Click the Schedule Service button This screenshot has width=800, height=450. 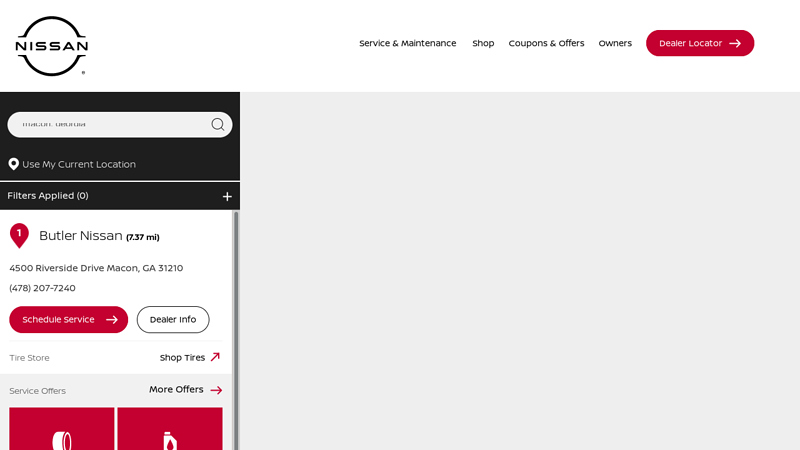coord(68,319)
